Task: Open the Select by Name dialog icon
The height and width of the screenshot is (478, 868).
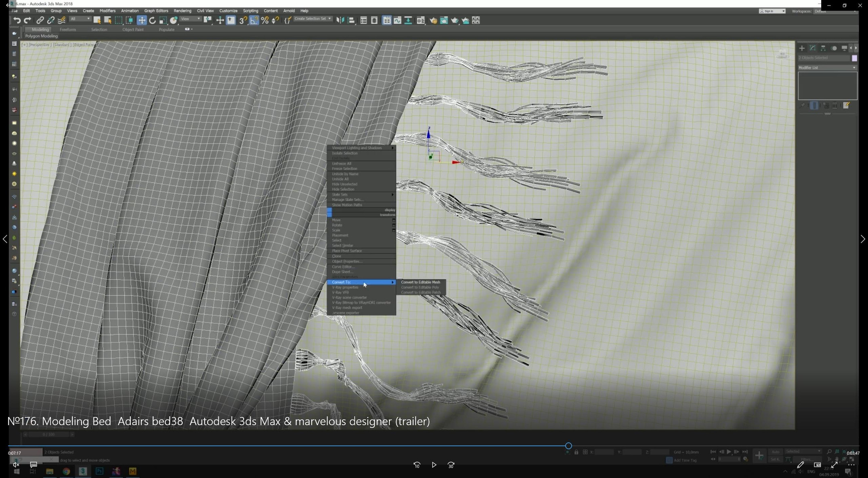Action: point(108,20)
